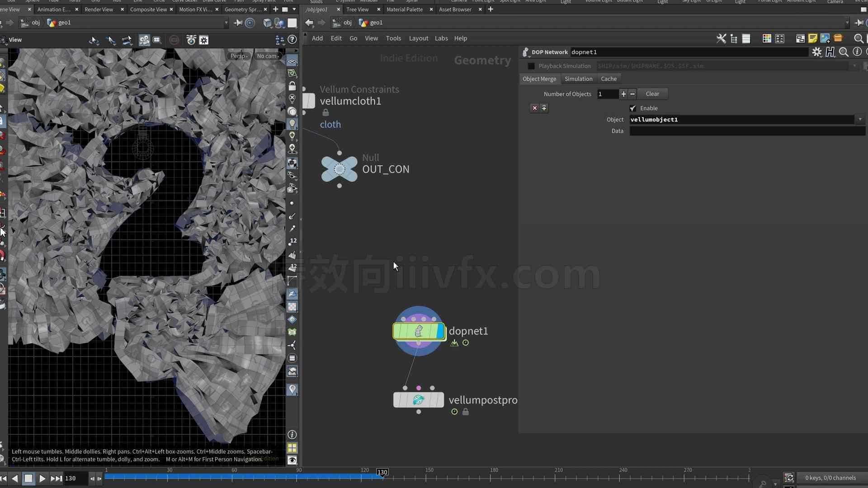Switch to Cache tab

(x=609, y=79)
